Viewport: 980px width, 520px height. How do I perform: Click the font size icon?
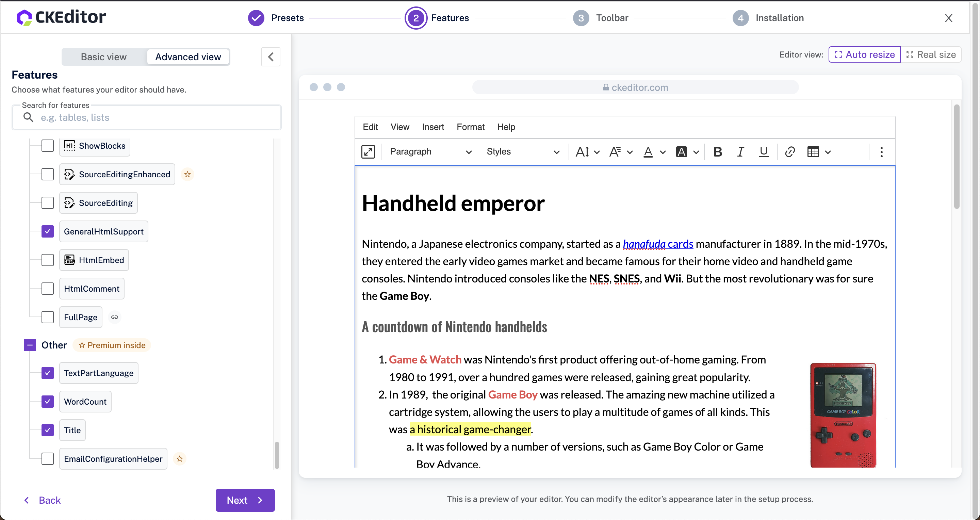click(x=583, y=152)
